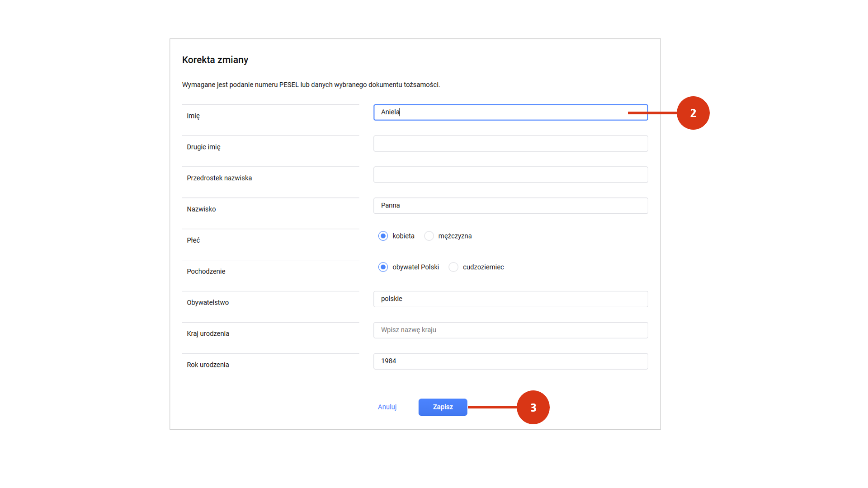This screenshot has width=868, height=488.
Task: Click the Pochodzenie label
Action: pos(206,272)
